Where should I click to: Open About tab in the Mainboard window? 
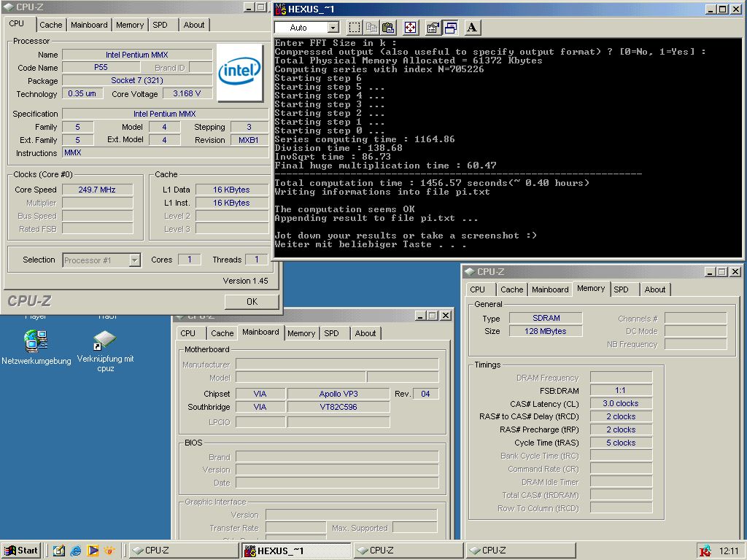tap(365, 333)
